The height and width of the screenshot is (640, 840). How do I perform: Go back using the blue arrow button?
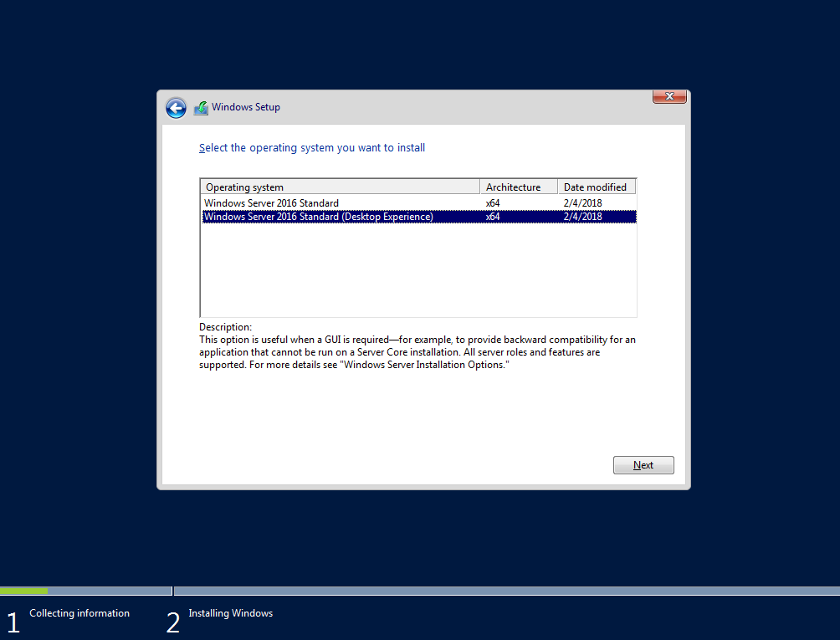tap(176, 108)
